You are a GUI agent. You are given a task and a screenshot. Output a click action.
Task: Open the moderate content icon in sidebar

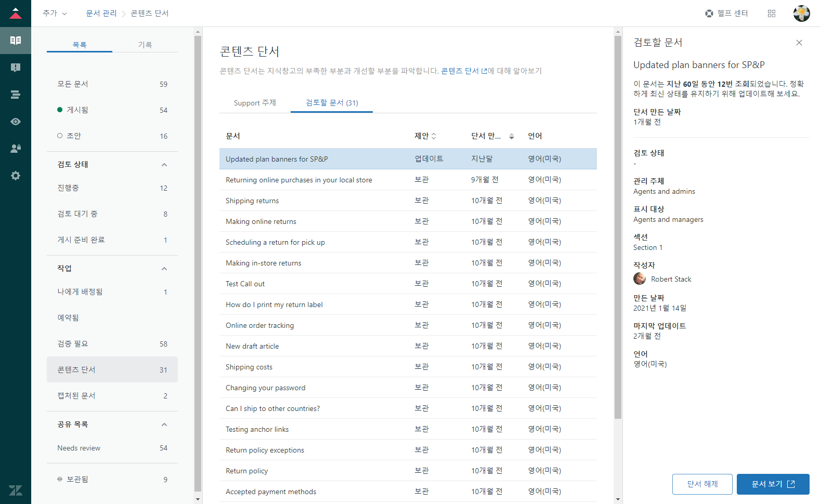coord(16,68)
